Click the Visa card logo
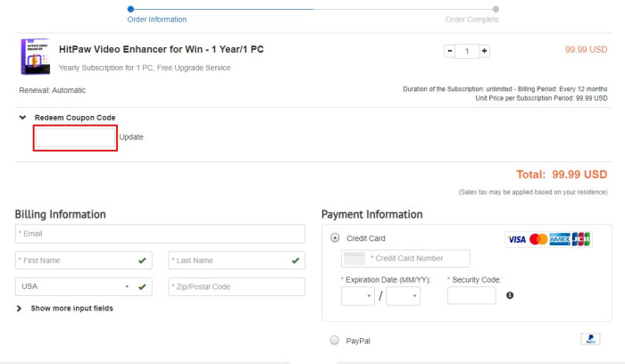Image resolution: width=625 pixels, height=364 pixels. pos(517,239)
